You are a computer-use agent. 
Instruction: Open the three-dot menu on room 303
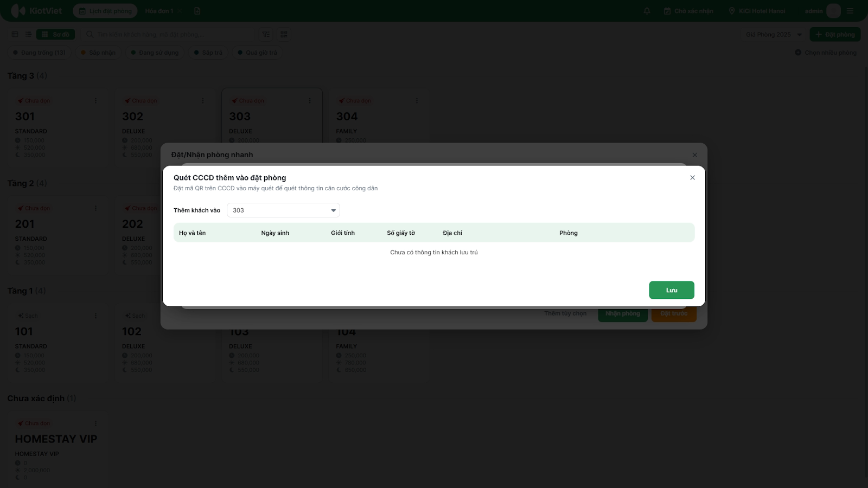[x=310, y=101]
